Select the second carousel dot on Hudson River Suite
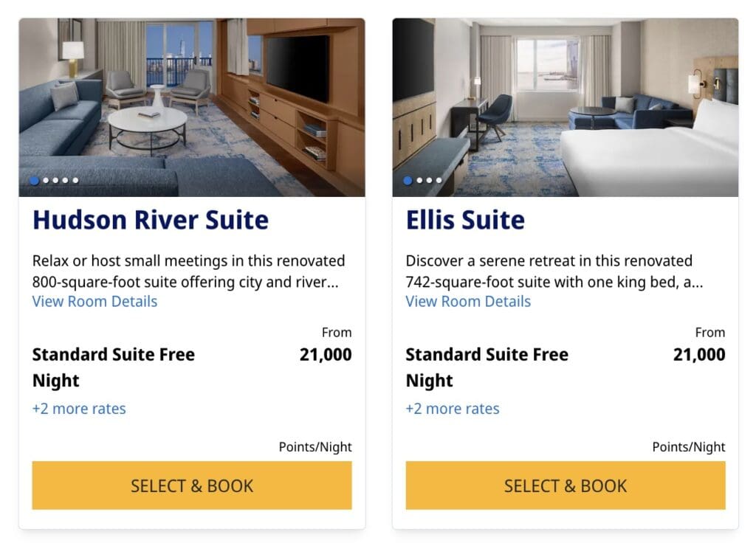This screenshot has height=546, width=756. 46,180
